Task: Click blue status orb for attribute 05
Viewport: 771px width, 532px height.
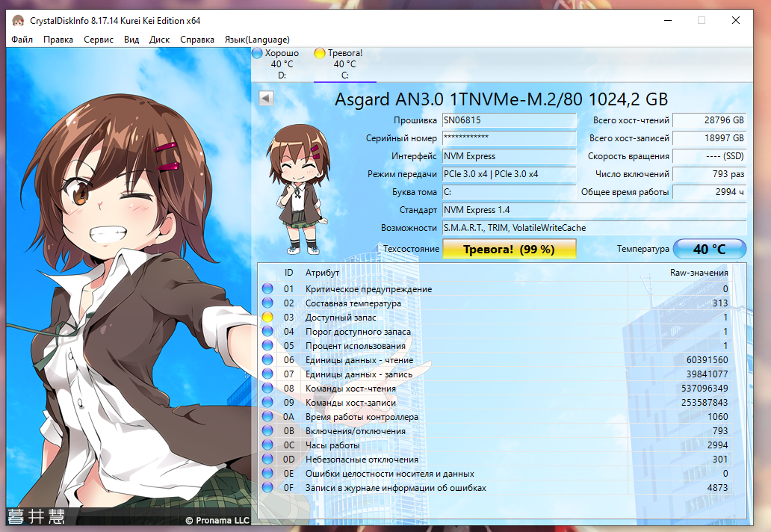Action: pyautogui.click(x=267, y=346)
